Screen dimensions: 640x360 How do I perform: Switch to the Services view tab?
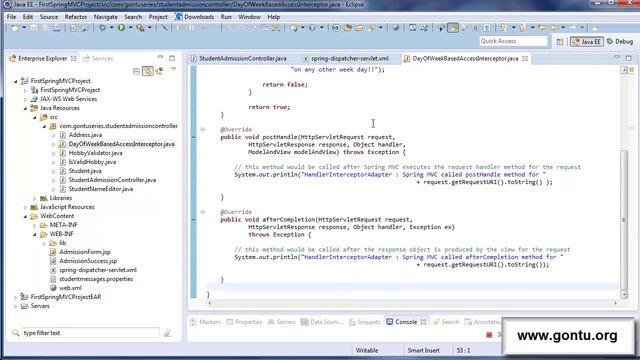tap(98, 59)
